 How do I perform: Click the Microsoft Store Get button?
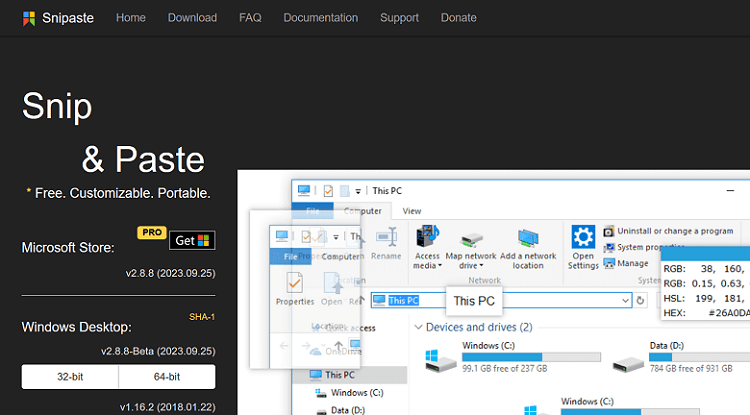(x=192, y=240)
